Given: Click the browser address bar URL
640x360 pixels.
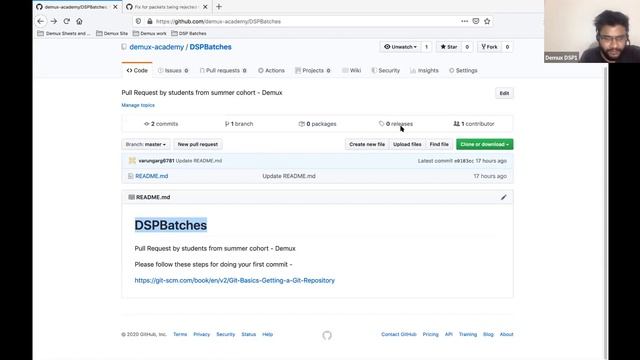Looking at the screenshot, I should click(x=218, y=21).
